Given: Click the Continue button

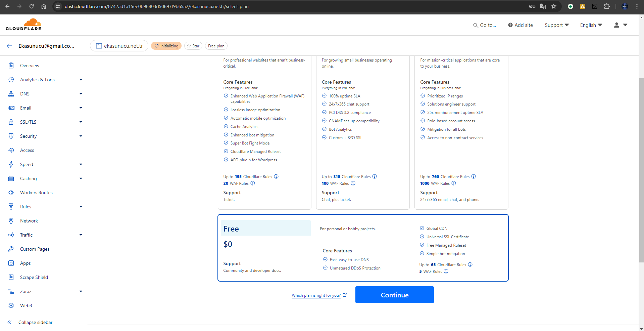Looking at the screenshot, I should click(x=394, y=295).
